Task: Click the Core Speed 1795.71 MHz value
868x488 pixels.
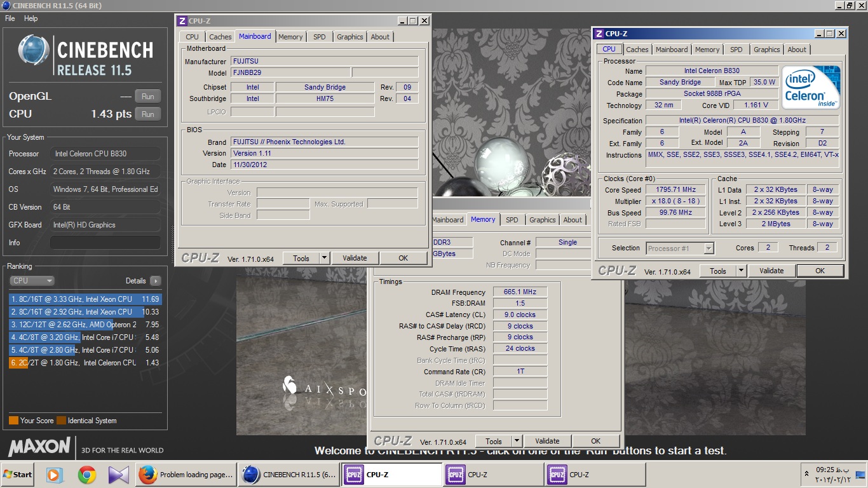Action: click(676, 190)
